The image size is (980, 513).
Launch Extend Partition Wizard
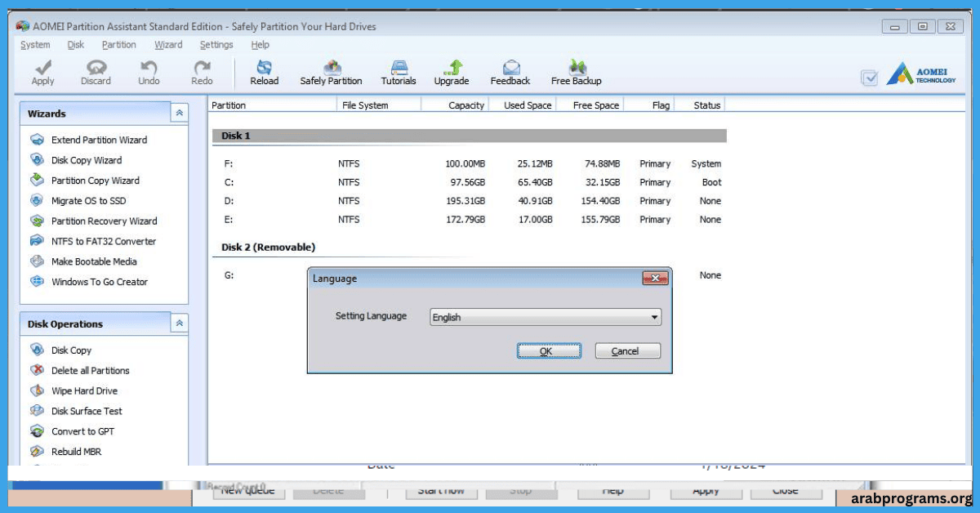coord(99,140)
